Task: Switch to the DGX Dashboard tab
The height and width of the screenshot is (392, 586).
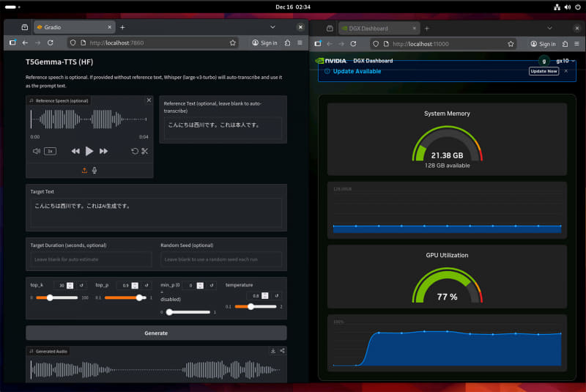Action: click(x=379, y=29)
